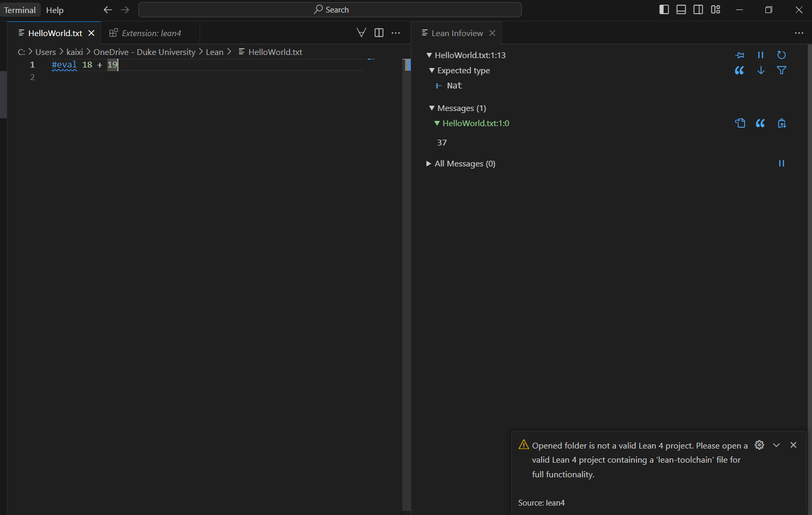Close the Lean Infoview tab
The width and height of the screenshot is (812, 515).
(x=492, y=33)
